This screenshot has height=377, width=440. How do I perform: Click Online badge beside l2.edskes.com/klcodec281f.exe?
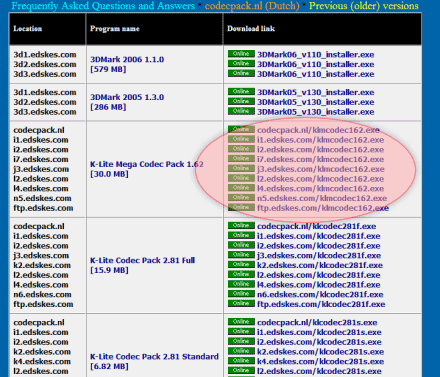[x=241, y=274]
